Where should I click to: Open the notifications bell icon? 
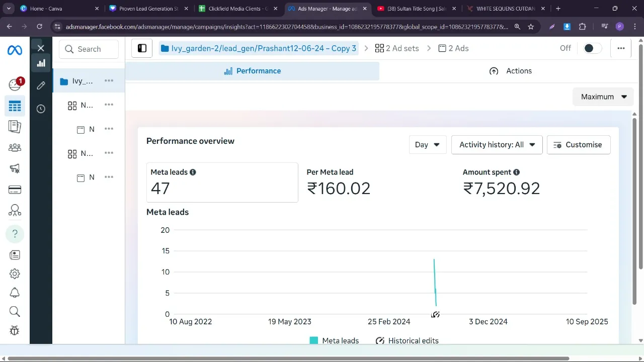(15, 293)
